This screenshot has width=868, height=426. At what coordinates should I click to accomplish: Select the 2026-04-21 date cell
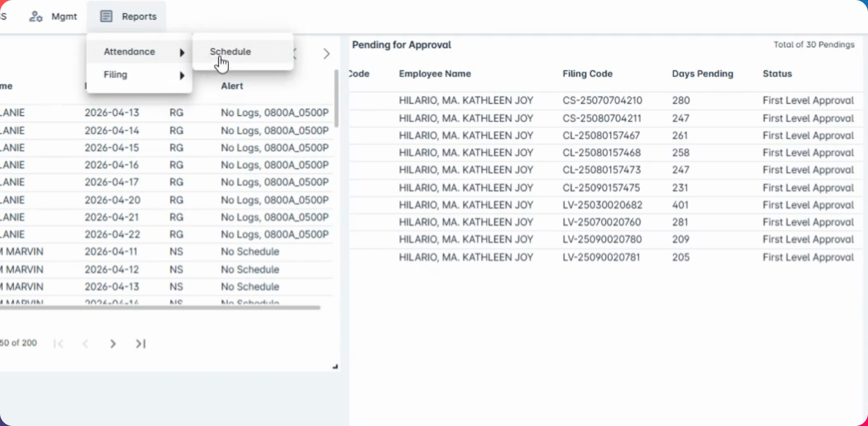tap(112, 217)
